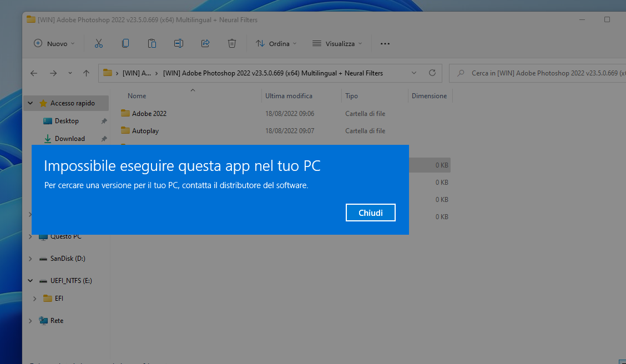Screen dimensions: 626x364
Task: Click the search box Cerca in
Action: 539,73
